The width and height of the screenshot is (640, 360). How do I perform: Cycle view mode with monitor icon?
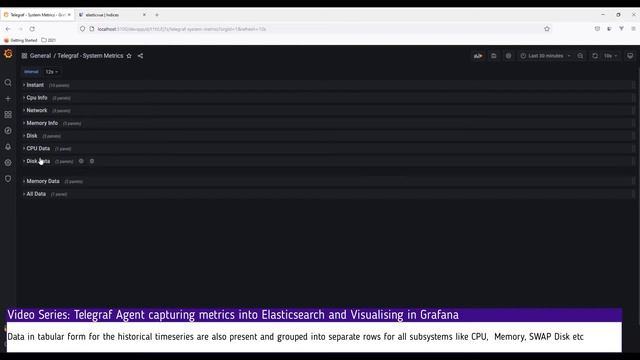[630, 56]
